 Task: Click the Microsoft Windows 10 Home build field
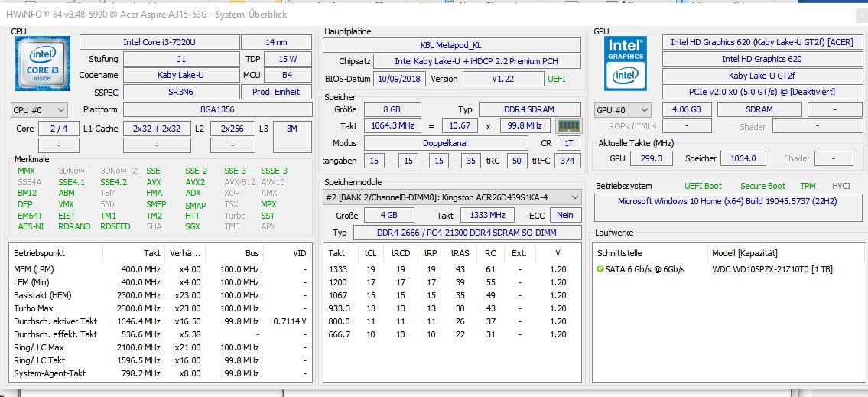[728, 207]
